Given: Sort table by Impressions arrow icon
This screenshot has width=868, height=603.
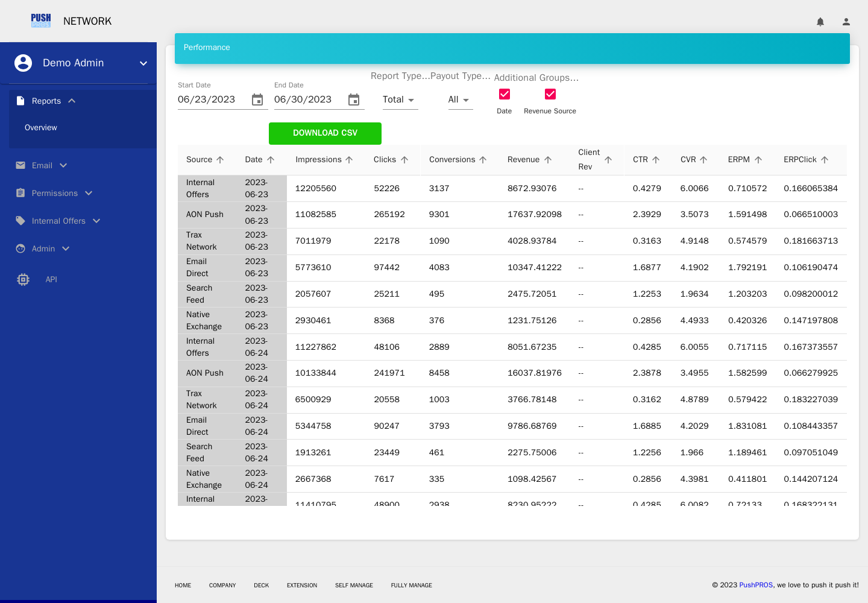Looking at the screenshot, I should tap(349, 160).
